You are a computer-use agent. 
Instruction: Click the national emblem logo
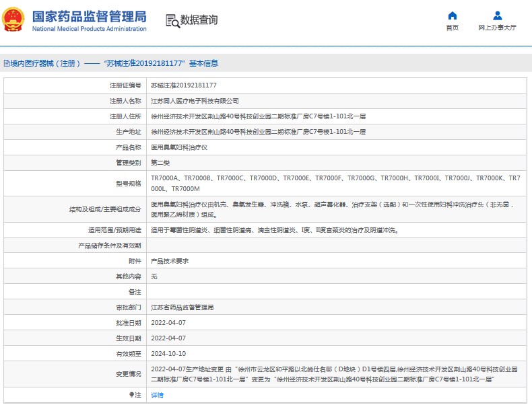tap(13, 20)
